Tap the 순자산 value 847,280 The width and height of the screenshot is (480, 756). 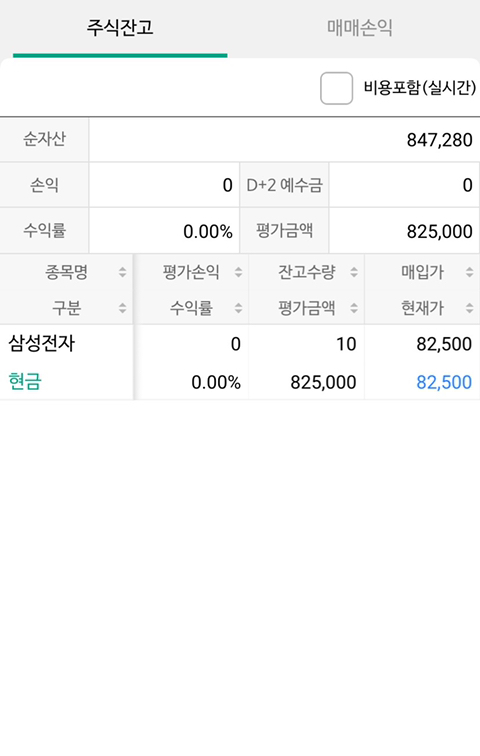pos(440,140)
